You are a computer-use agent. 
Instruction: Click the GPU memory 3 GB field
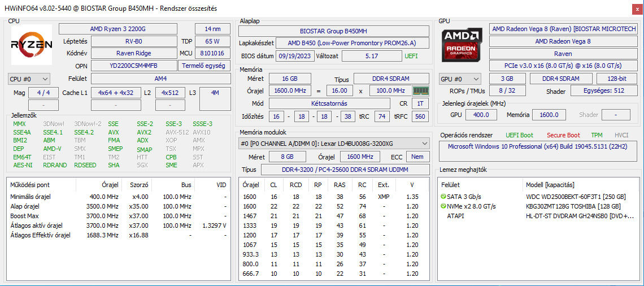coord(507,79)
